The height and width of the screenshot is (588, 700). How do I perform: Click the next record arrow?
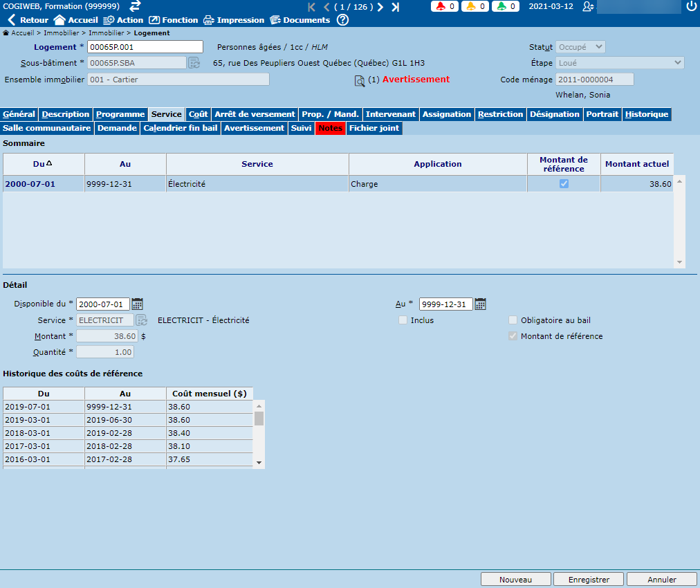tap(380, 7)
